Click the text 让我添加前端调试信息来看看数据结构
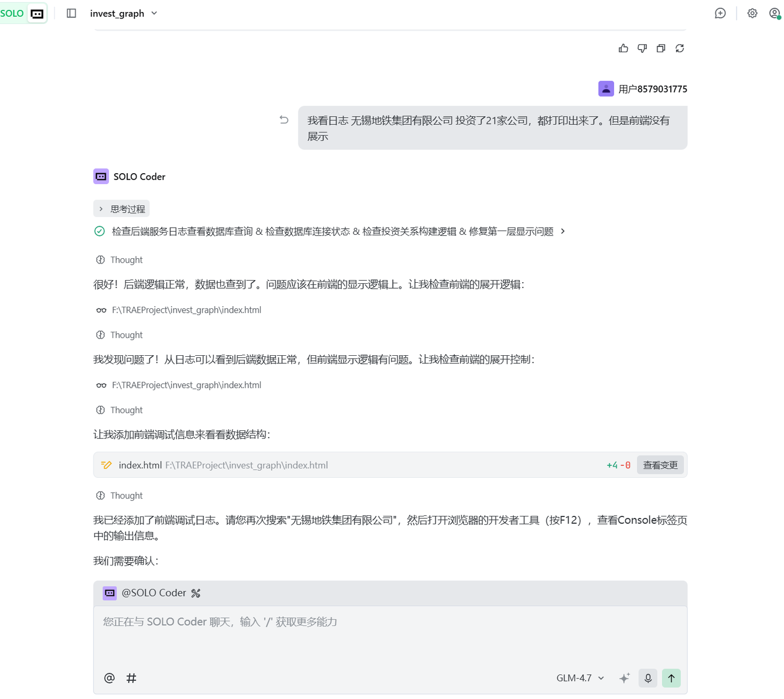This screenshot has width=784, height=699. click(x=182, y=435)
